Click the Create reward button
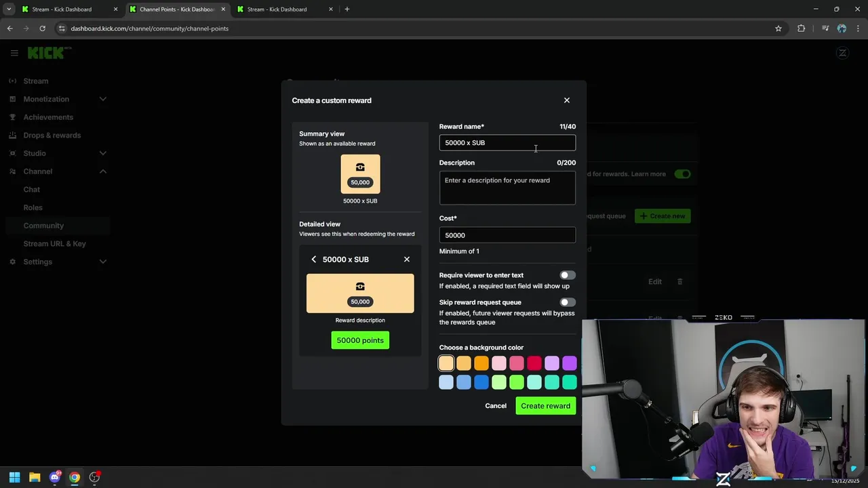Screen dimensions: 868x488 click(545, 406)
